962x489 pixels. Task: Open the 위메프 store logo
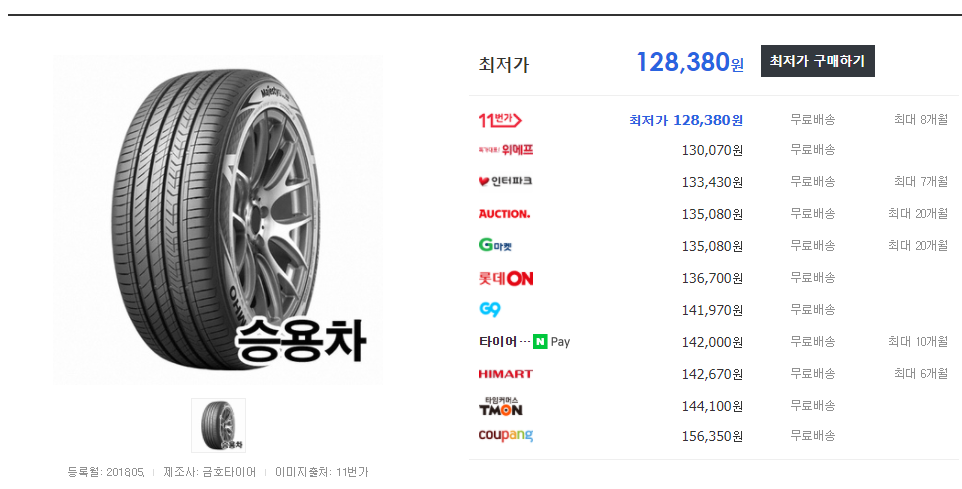pos(506,150)
